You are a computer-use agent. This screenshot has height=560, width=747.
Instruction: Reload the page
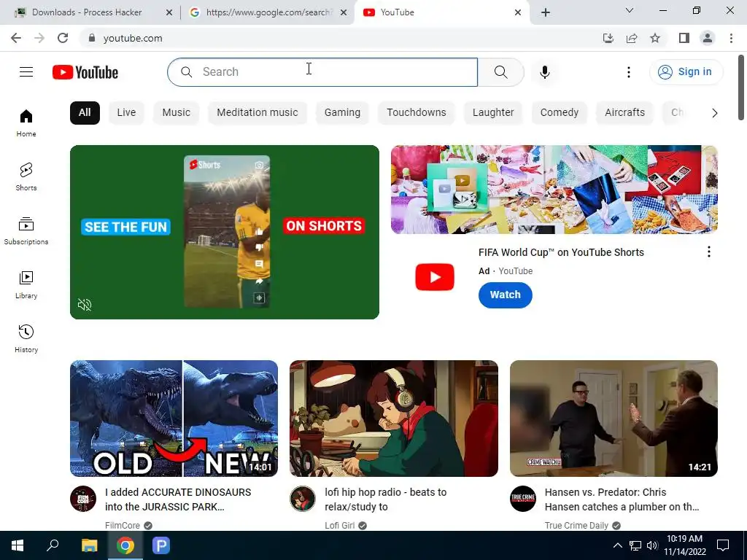point(63,38)
